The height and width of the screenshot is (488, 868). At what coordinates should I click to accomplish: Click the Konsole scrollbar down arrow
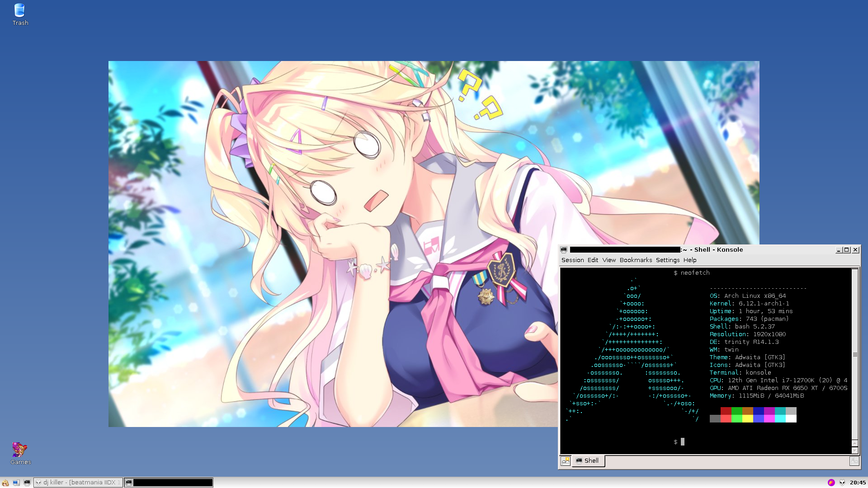(x=854, y=450)
